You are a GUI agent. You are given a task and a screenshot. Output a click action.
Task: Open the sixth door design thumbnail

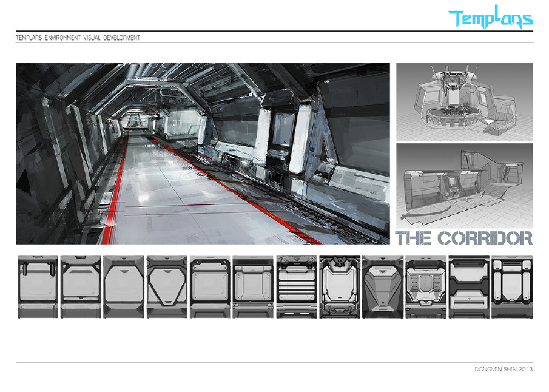[x=253, y=286]
